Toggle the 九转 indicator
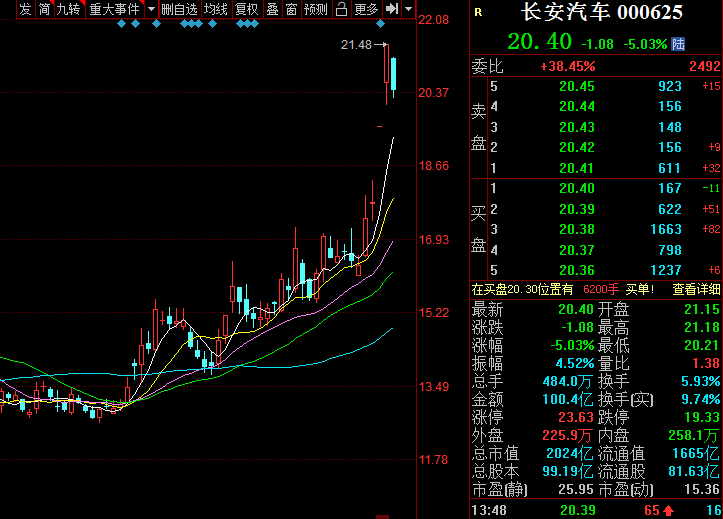This screenshot has height=519, width=723. [69, 9]
